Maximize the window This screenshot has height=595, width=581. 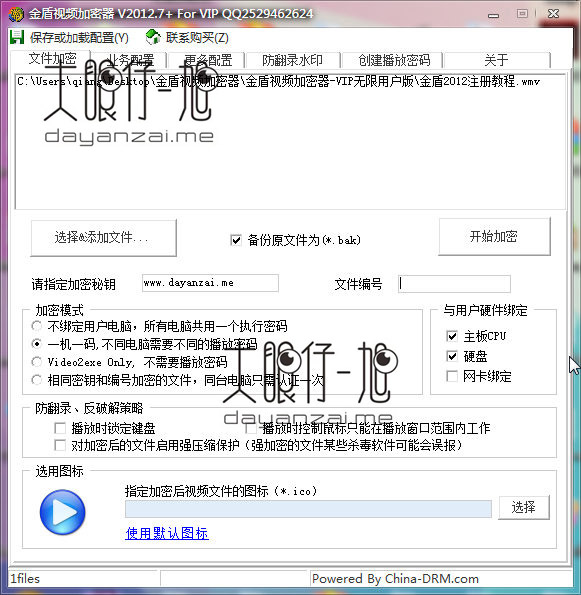tap(522, 14)
